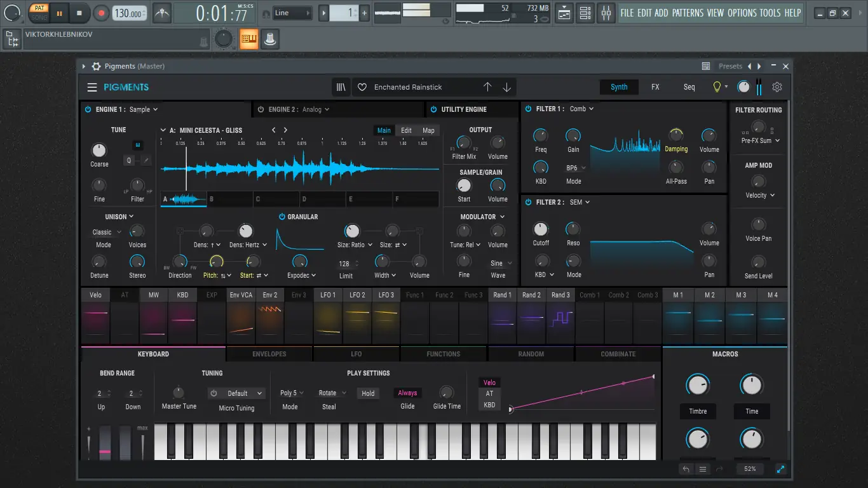Stop playback in the FL Studio transport

tap(79, 13)
